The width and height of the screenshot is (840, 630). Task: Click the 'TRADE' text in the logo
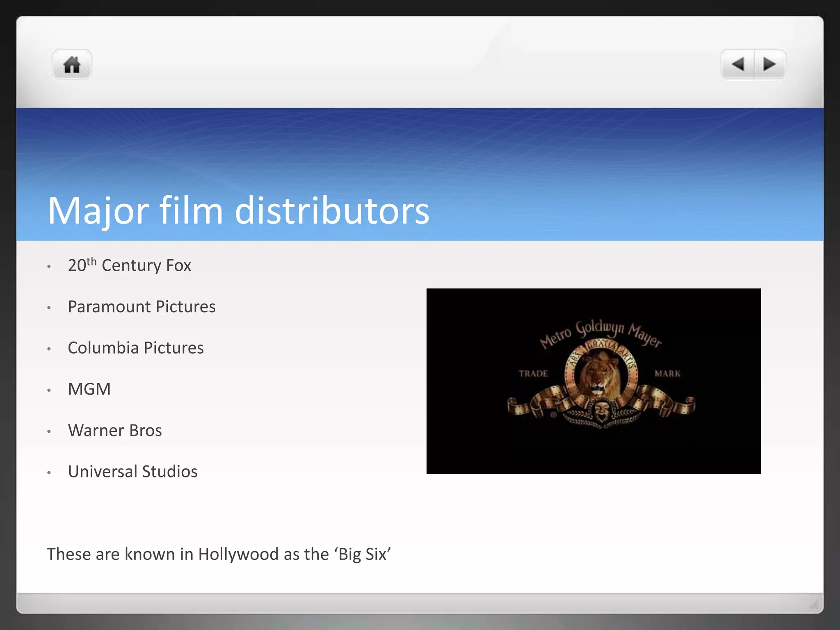point(533,374)
